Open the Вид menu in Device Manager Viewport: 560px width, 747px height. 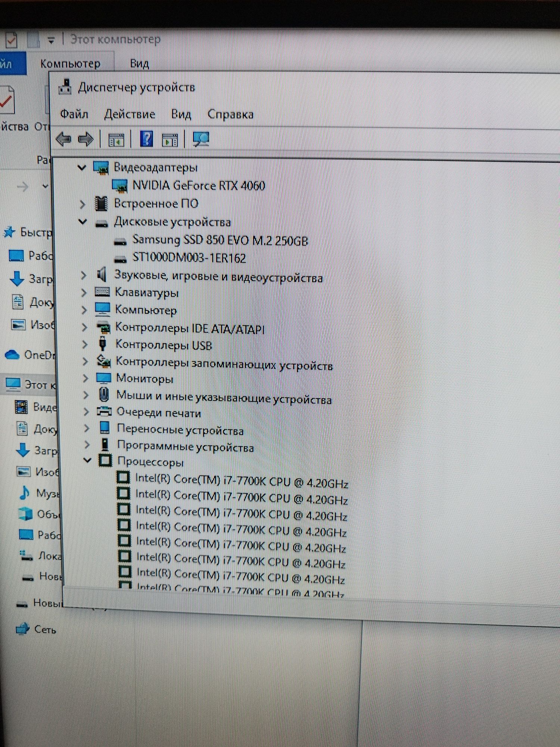click(181, 114)
